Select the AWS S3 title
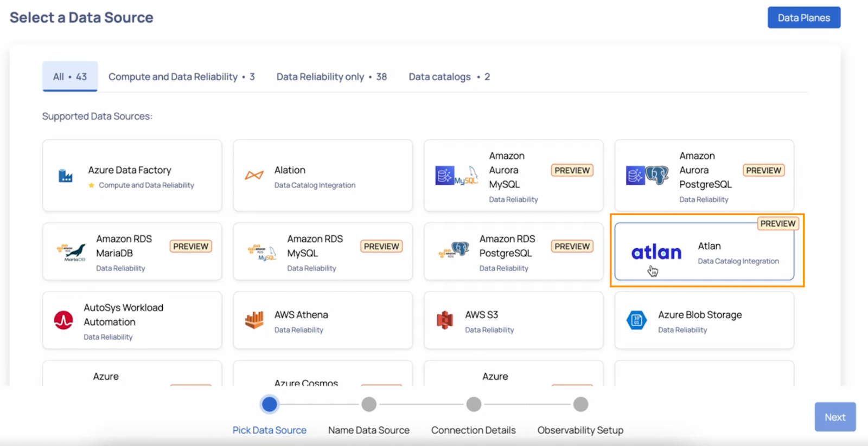This screenshot has height=446, width=868. pos(481,315)
